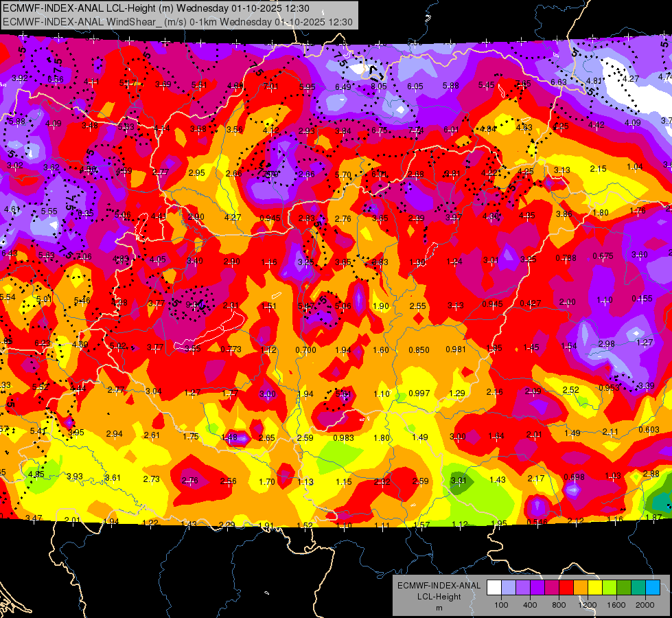
Task: Select the 0.603 wind shear value
Action: pyautogui.click(x=649, y=430)
